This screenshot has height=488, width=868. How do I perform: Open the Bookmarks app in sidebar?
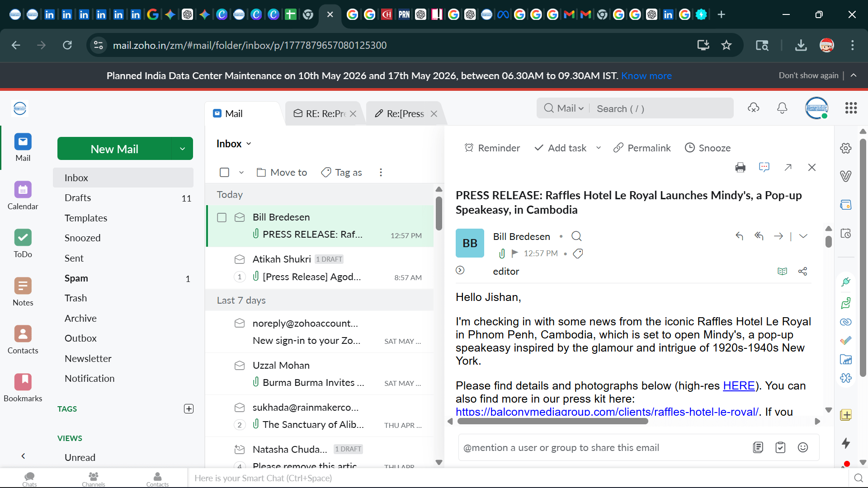[23, 388]
